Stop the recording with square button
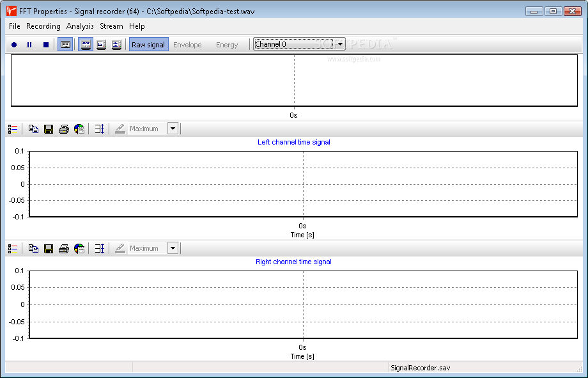 (46, 45)
